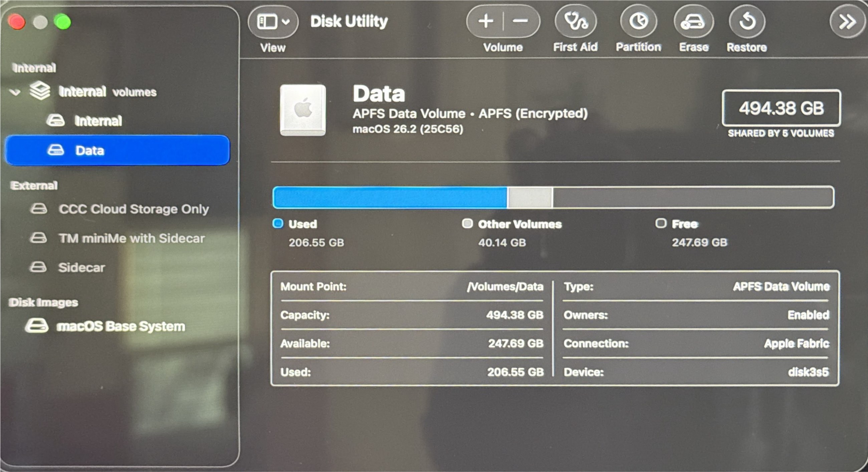Click the Restore arrow icon
The image size is (868, 472).
[747, 22]
